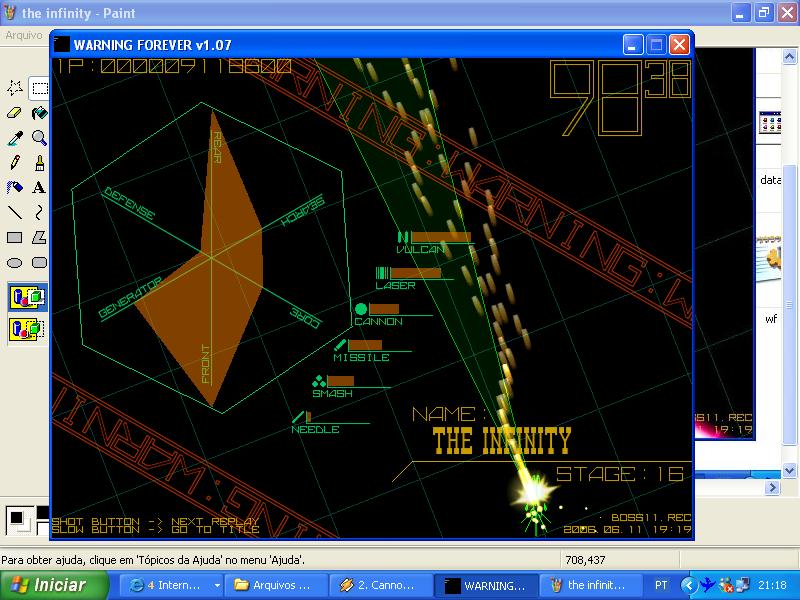800x600 pixels.
Task: Switch to the WARNING taskbar item
Action: 485,585
